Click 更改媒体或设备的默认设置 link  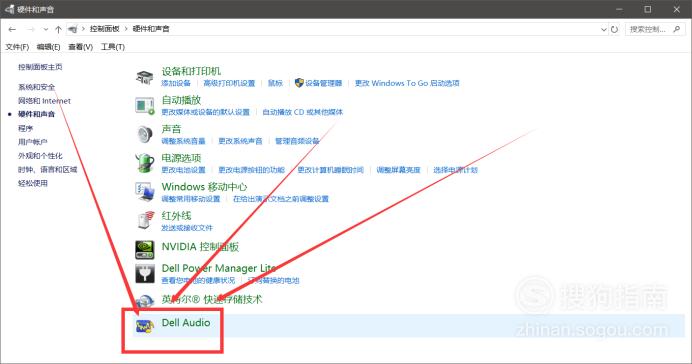click(206, 112)
